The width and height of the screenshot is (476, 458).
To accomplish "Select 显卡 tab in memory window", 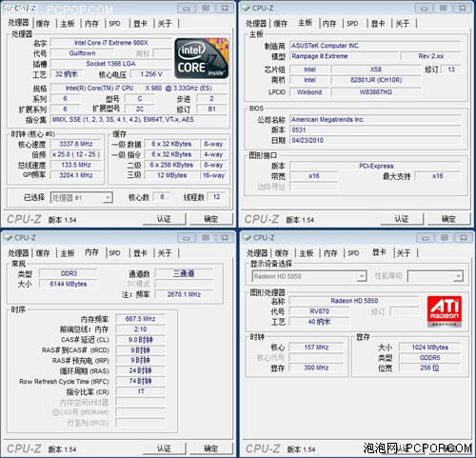I will pyautogui.click(x=140, y=253).
